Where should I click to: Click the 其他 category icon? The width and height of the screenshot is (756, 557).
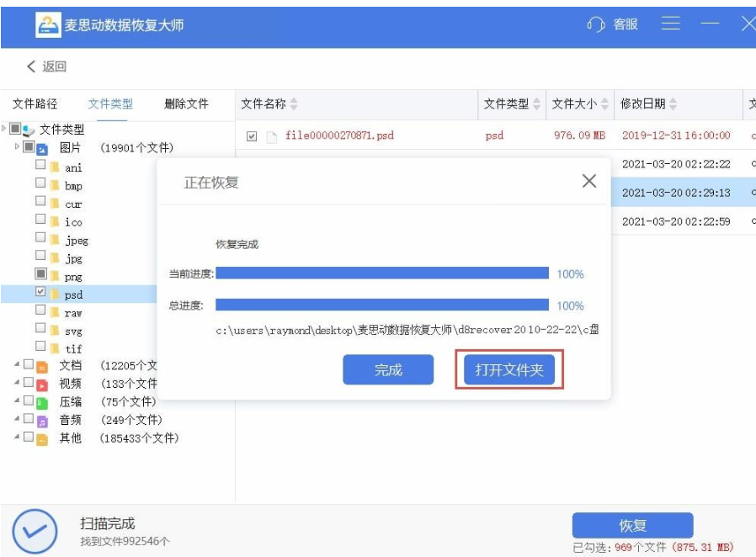[42, 439]
